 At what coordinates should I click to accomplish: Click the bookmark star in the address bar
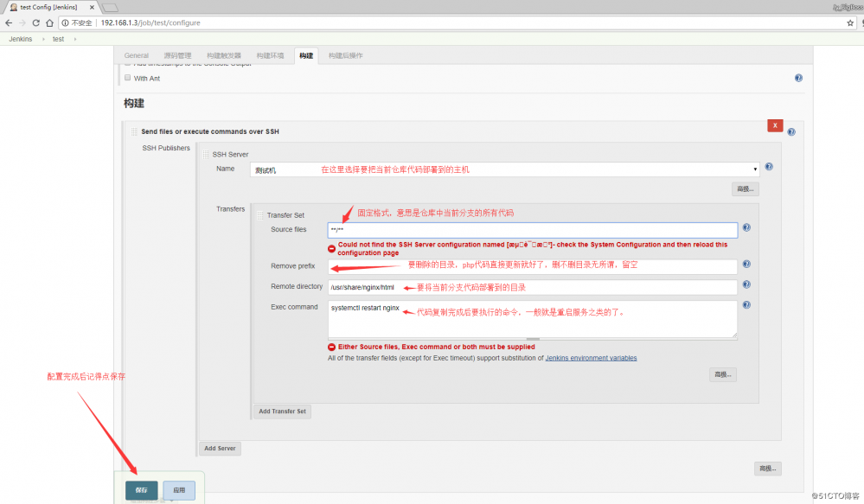850,22
